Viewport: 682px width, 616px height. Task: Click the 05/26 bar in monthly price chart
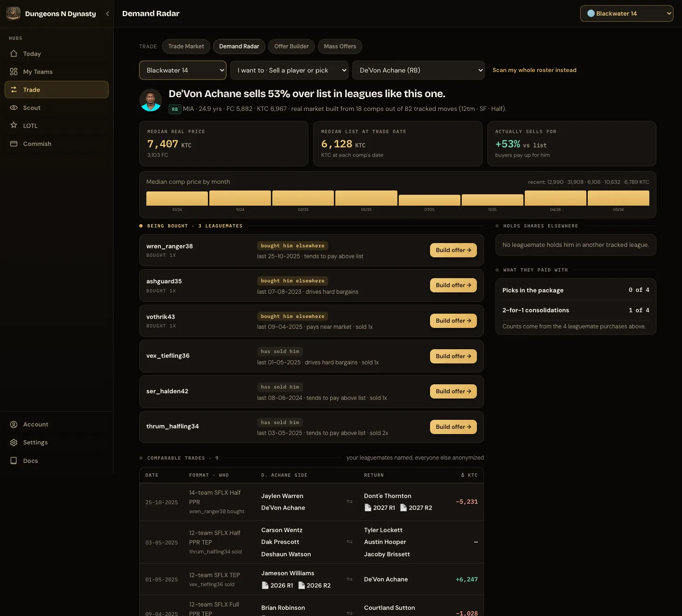coord(619,198)
